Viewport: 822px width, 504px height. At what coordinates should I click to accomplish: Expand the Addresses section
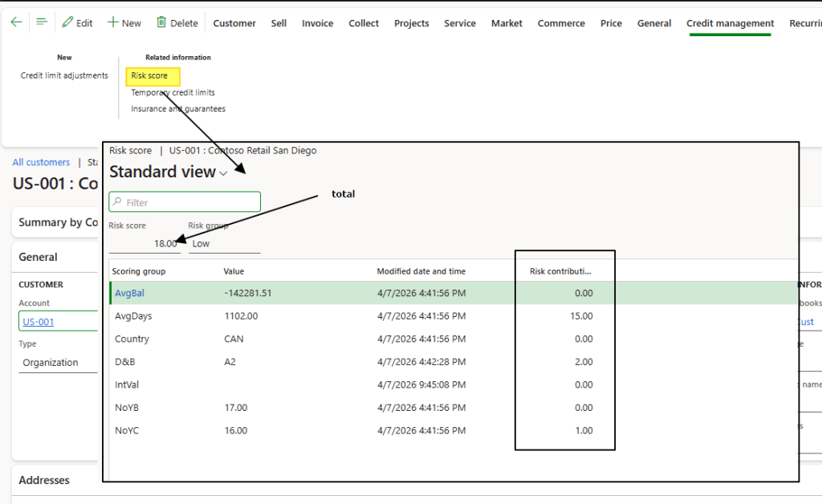[x=44, y=480]
